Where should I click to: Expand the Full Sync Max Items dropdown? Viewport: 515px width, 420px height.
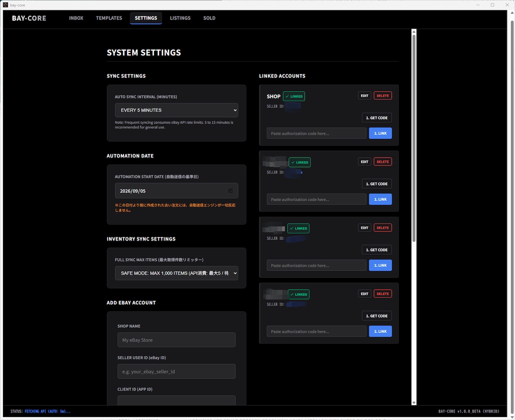[x=176, y=273]
